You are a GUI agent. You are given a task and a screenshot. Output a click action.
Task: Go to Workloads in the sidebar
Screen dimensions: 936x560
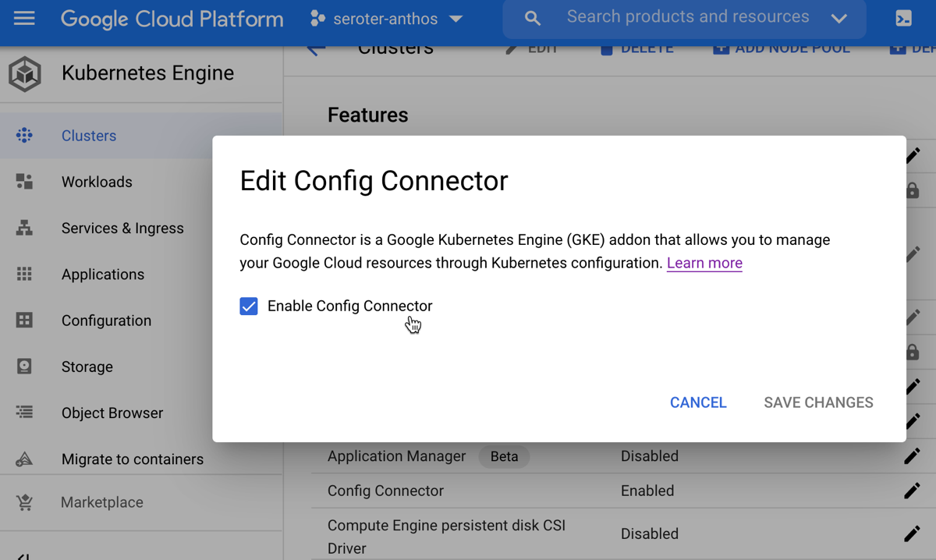pyautogui.click(x=97, y=182)
